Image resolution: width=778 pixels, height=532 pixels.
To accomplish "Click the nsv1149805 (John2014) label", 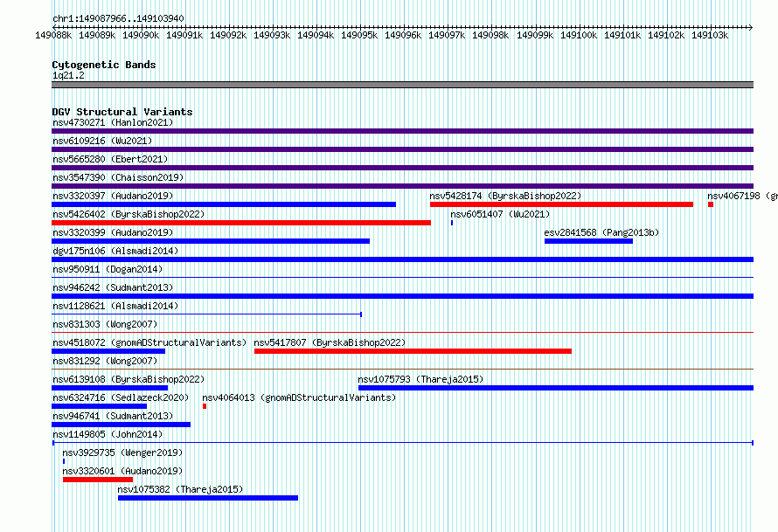I will 108,434.
